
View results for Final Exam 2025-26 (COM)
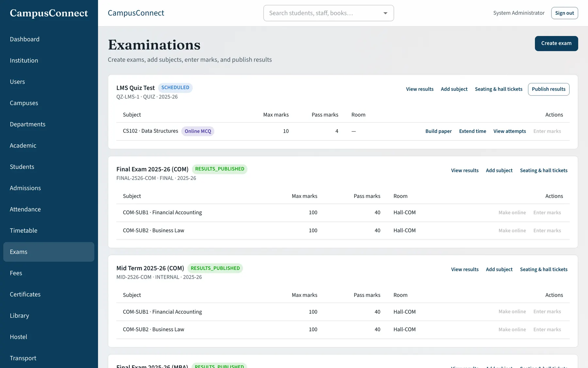click(x=465, y=170)
